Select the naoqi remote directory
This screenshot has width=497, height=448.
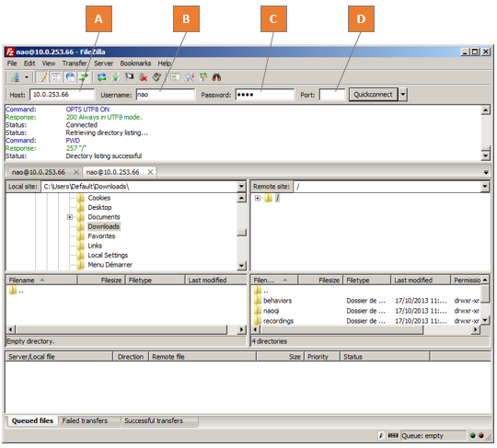point(272,311)
